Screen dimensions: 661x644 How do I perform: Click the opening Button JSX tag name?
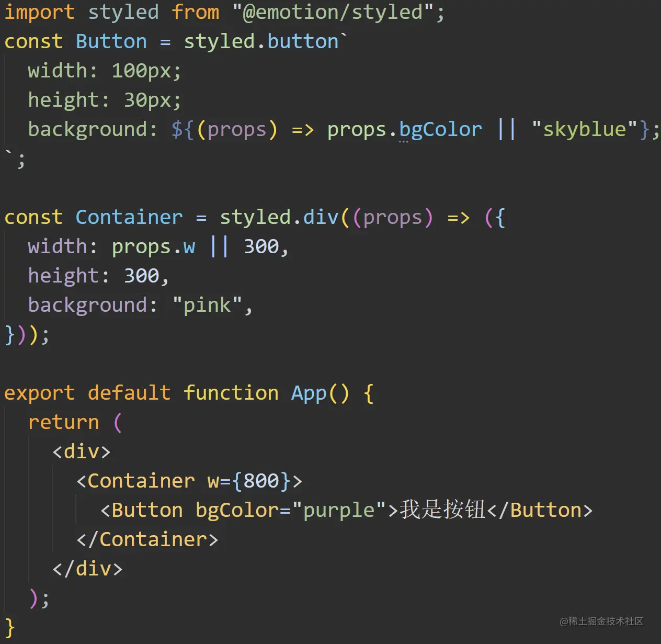click(147, 510)
